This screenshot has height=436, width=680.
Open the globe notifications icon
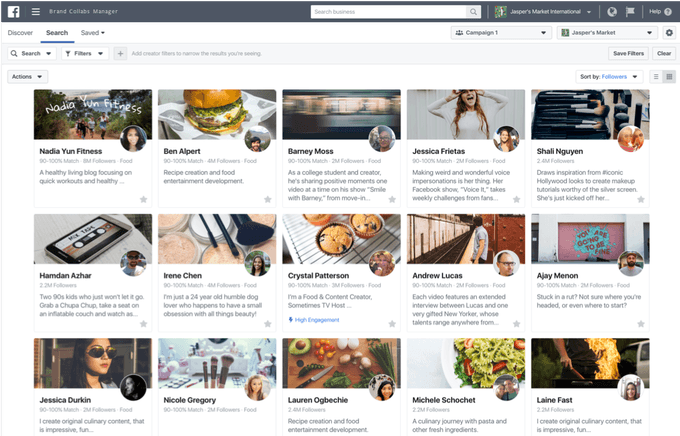tap(612, 12)
